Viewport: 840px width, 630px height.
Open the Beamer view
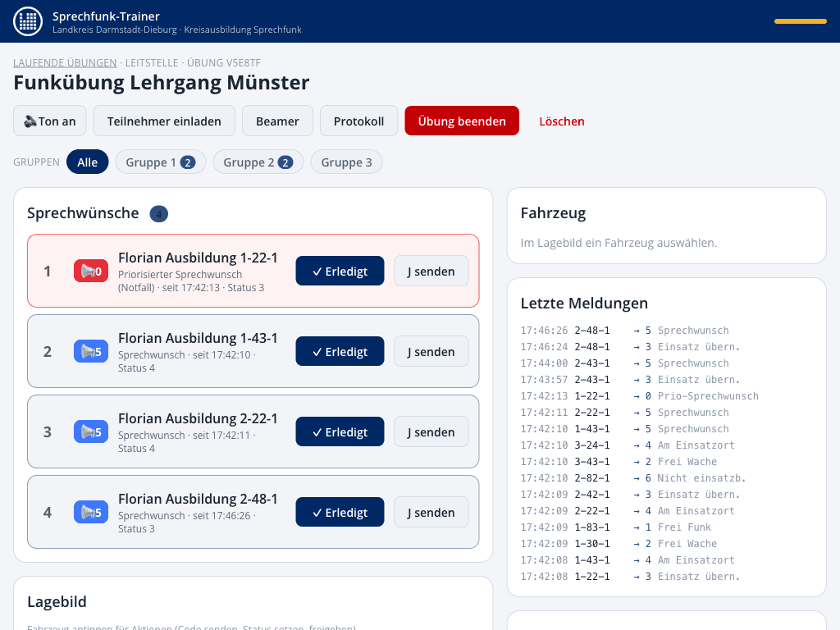[x=277, y=121]
